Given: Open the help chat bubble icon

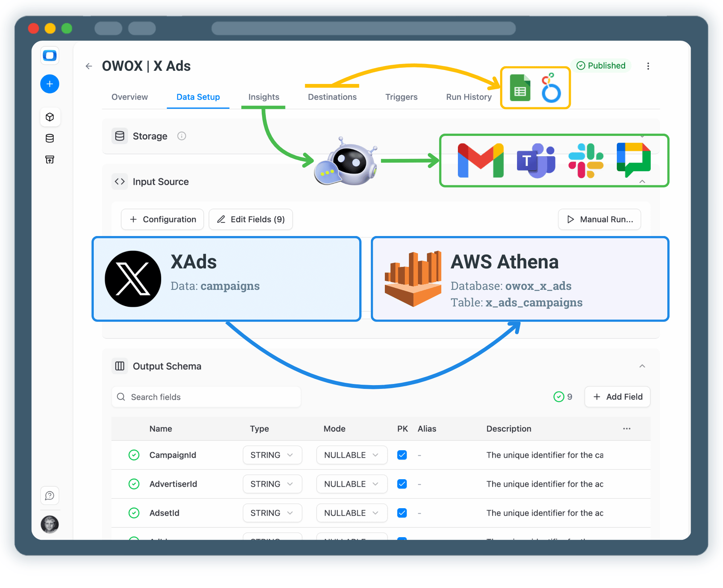Looking at the screenshot, I should (50, 496).
